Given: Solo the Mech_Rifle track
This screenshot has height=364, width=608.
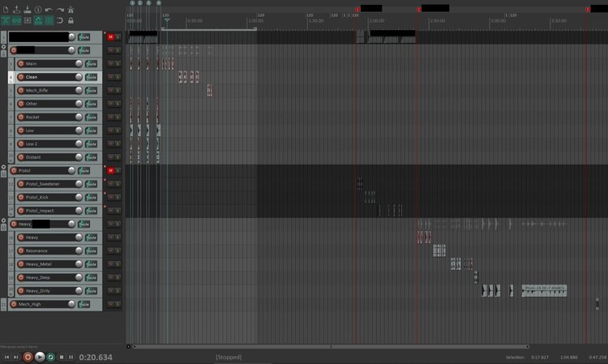Looking at the screenshot, I should pos(118,91).
